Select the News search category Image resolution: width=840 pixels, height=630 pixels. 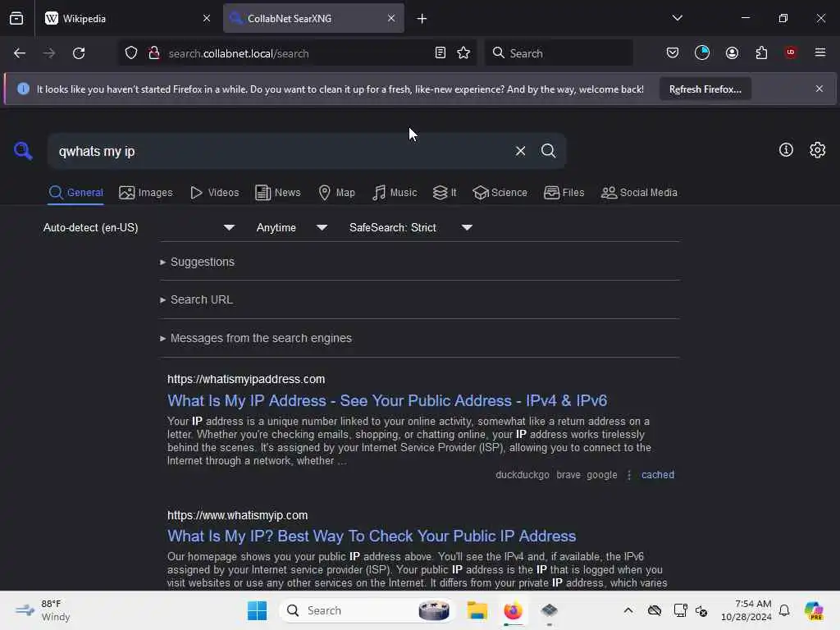[277, 192]
